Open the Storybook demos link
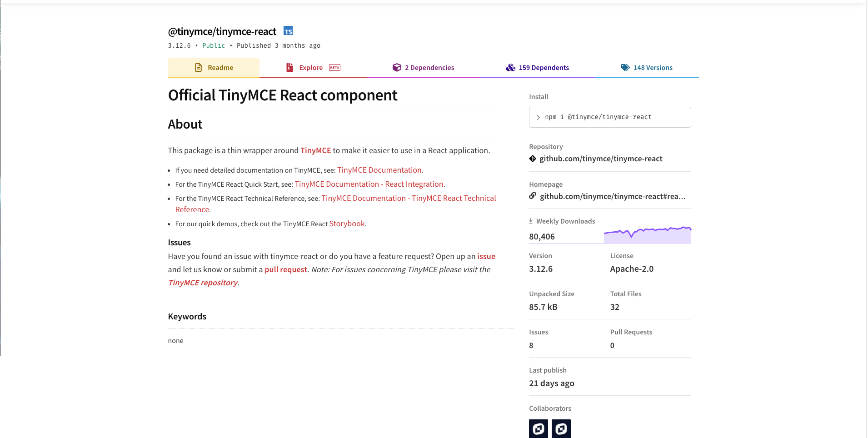Viewport: 868px width, 438px height. (347, 224)
